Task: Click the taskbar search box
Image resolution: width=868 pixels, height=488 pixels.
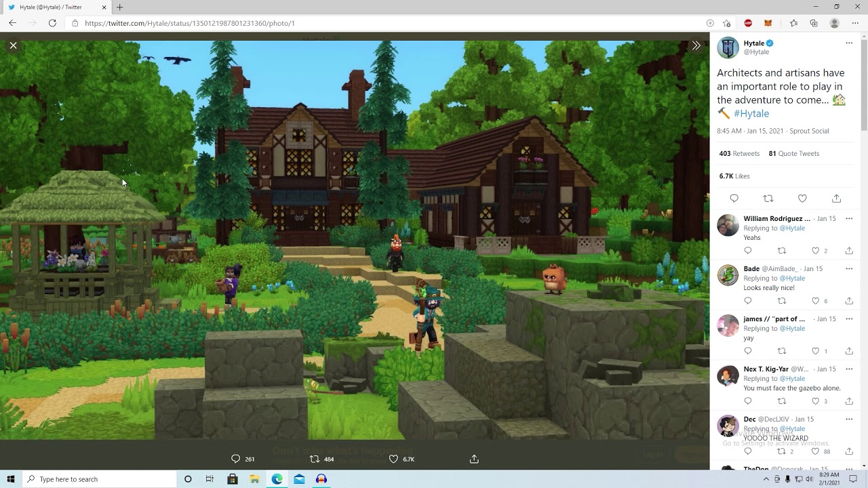Action: click(x=99, y=479)
